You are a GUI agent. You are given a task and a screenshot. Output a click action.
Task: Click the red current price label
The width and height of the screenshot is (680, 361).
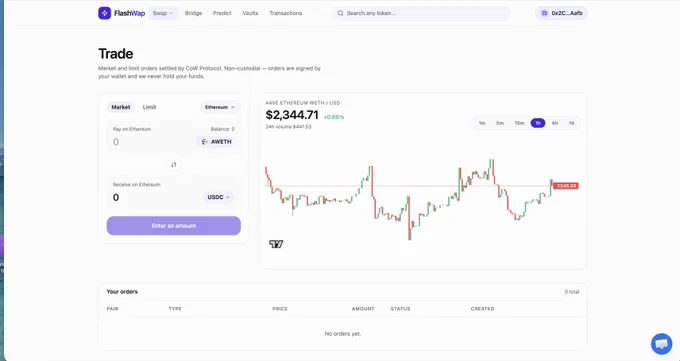coord(566,186)
